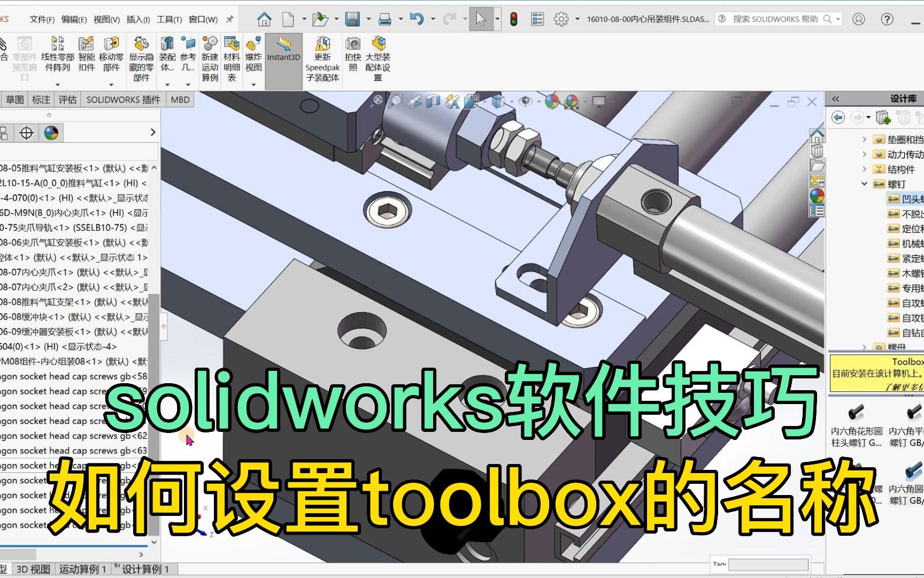The image size is (924, 578).
Task: Open the Options gear dropdown arrow
Action: [577, 19]
